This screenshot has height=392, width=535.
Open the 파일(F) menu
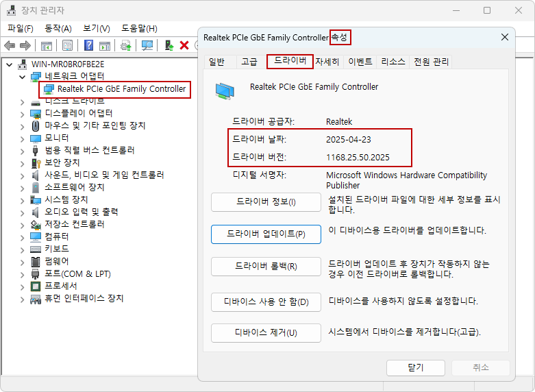[21, 28]
